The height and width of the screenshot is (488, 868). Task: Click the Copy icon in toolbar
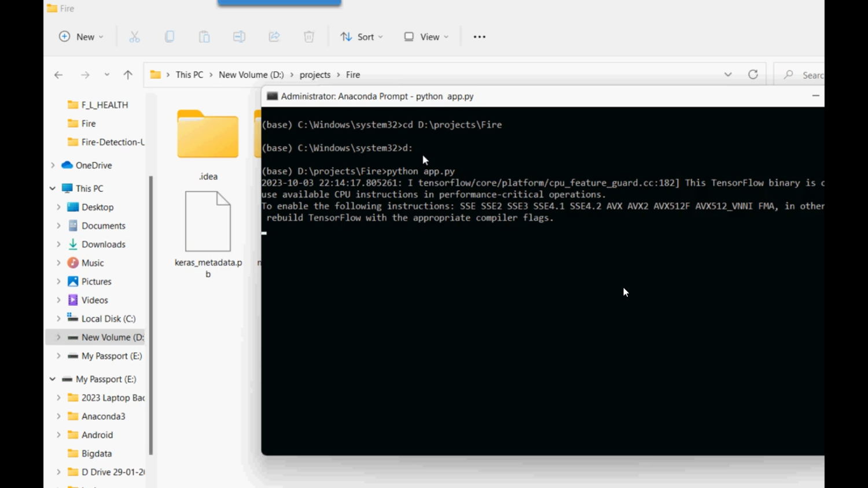[x=170, y=37]
